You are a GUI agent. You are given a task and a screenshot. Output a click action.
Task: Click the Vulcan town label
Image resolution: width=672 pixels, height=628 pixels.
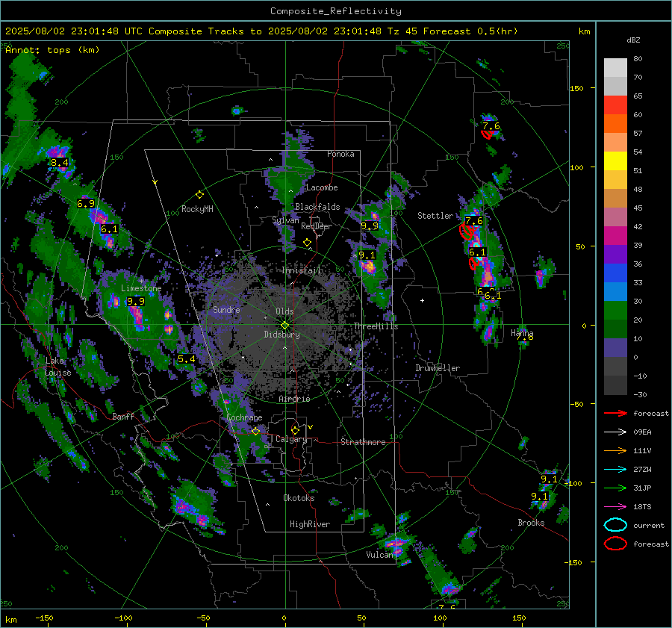coord(379,555)
